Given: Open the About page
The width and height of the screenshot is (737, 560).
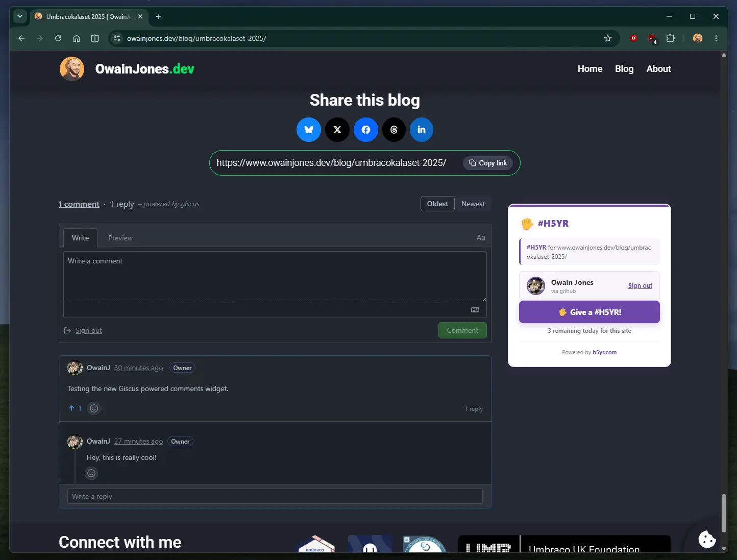Looking at the screenshot, I should click(x=658, y=69).
